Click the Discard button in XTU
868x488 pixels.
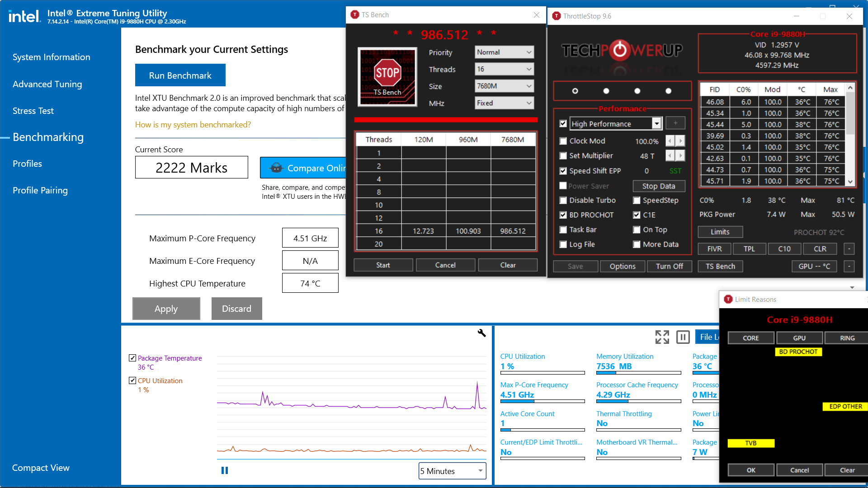[237, 309]
